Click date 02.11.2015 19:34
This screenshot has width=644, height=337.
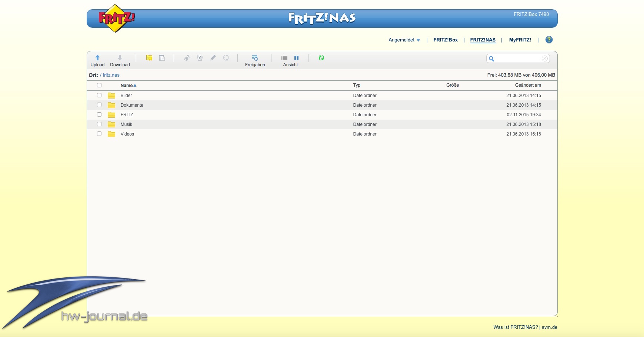(524, 115)
